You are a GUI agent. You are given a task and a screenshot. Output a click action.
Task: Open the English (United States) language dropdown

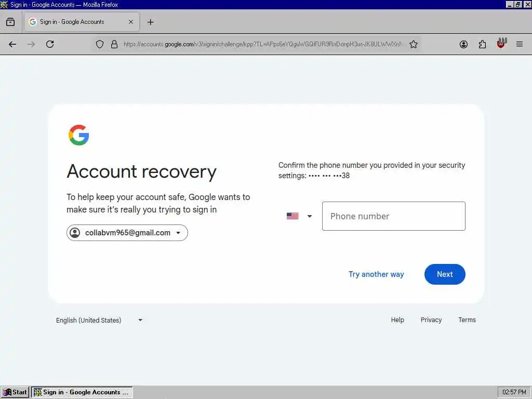(99, 320)
